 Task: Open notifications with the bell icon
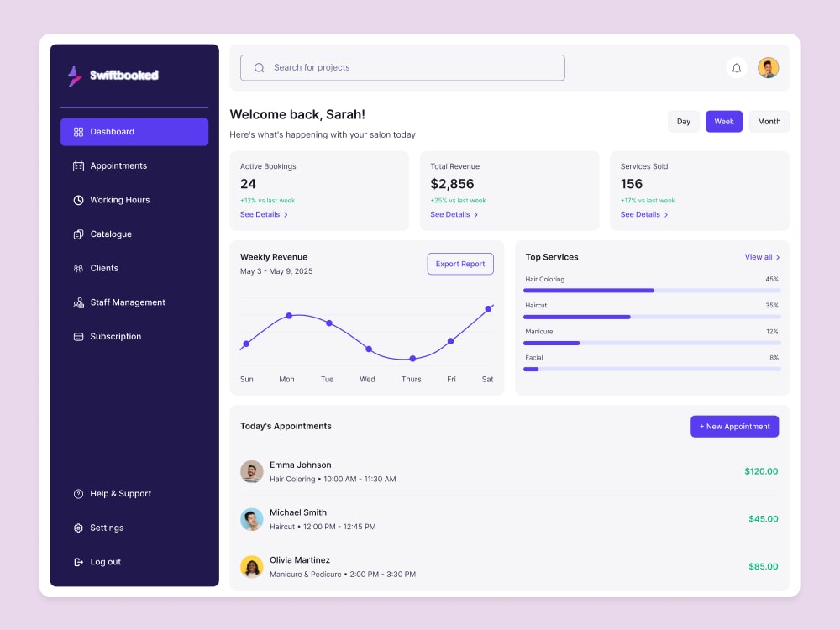coord(737,68)
